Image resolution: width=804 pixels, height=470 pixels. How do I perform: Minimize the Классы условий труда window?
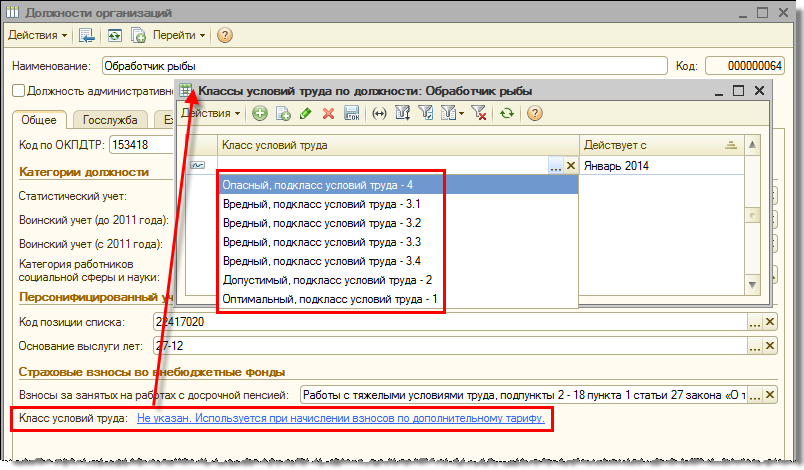(719, 92)
